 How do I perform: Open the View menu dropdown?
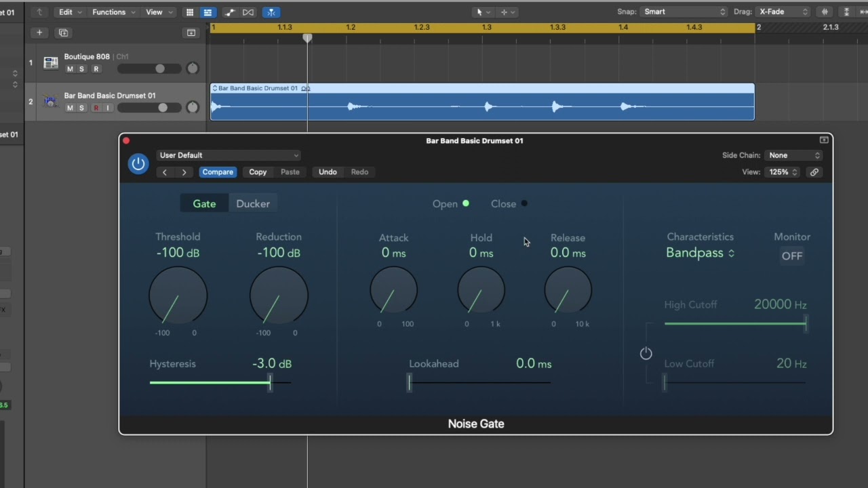[x=160, y=12]
